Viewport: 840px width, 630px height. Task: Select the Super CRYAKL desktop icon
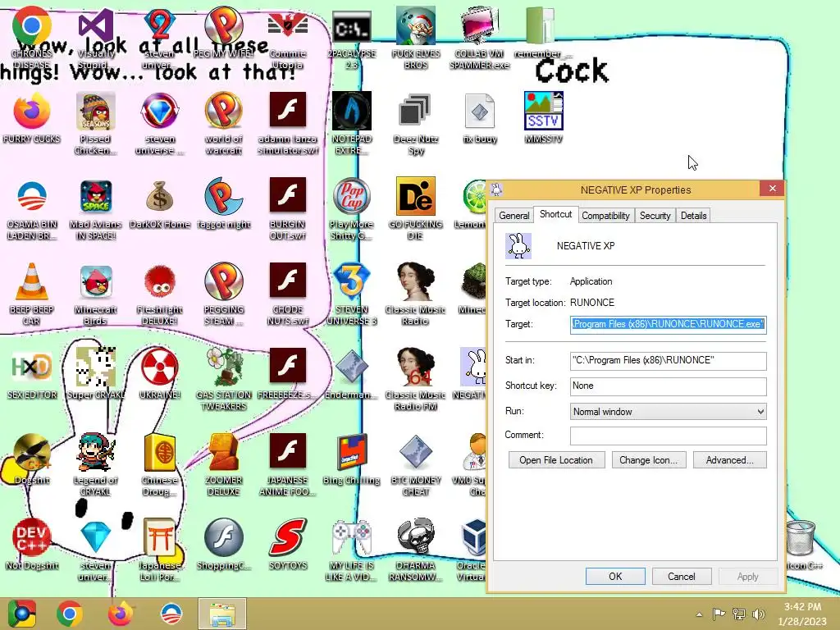point(95,367)
